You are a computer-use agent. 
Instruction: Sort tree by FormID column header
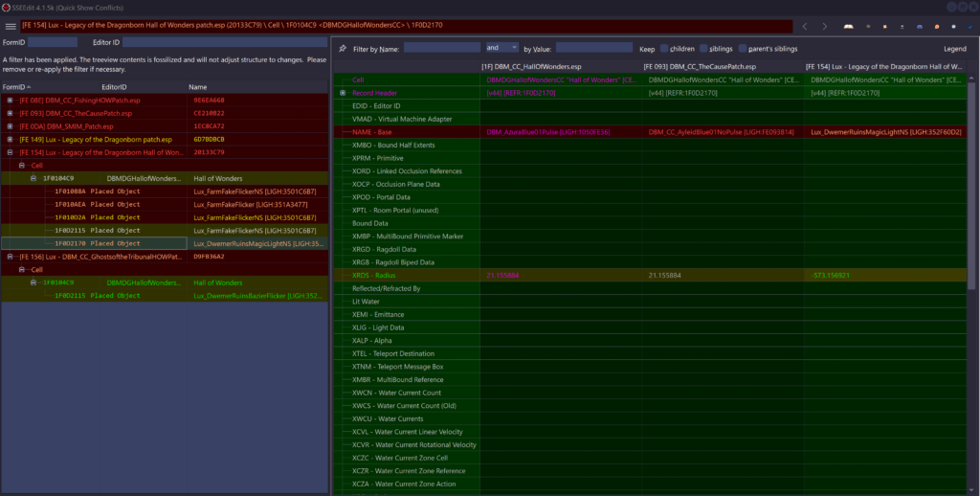(50, 87)
